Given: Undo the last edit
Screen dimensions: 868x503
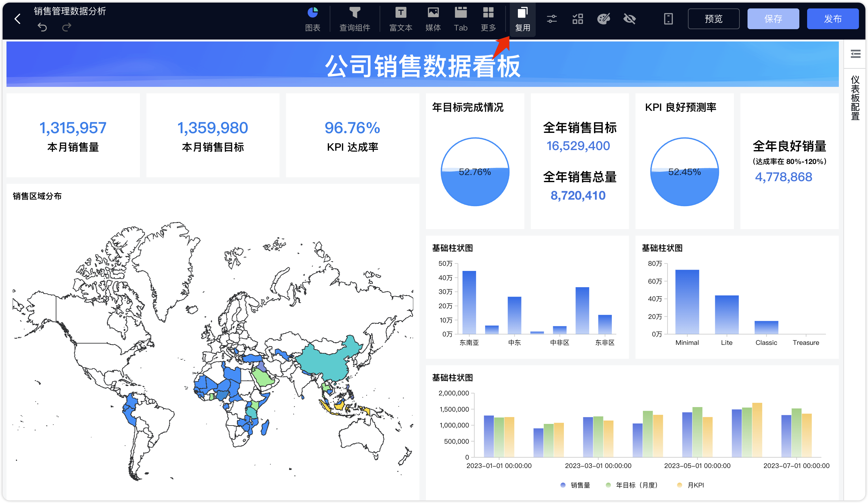Looking at the screenshot, I should 42,27.
